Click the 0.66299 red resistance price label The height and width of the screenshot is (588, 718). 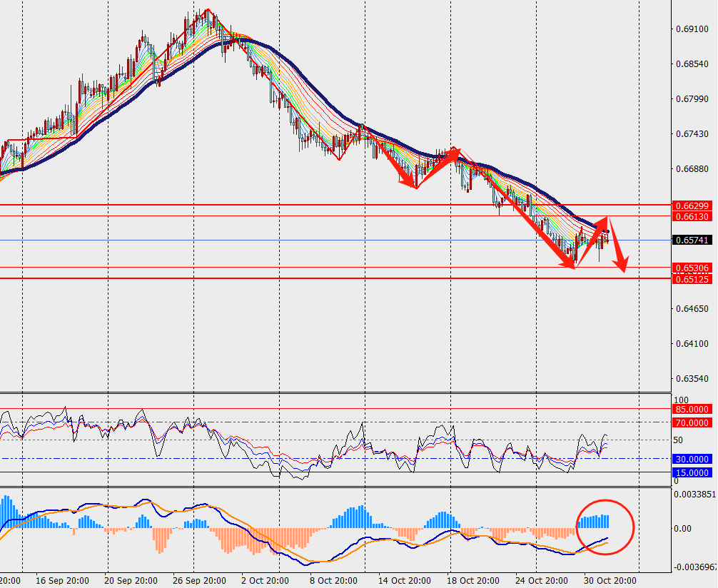click(692, 206)
